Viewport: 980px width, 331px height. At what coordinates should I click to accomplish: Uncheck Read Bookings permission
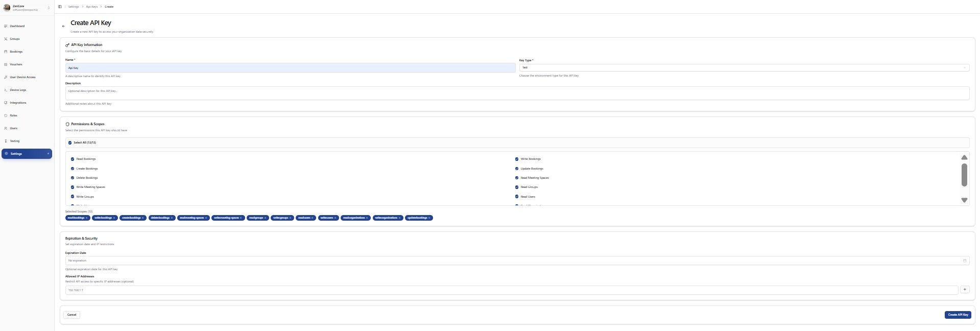coord(73,159)
